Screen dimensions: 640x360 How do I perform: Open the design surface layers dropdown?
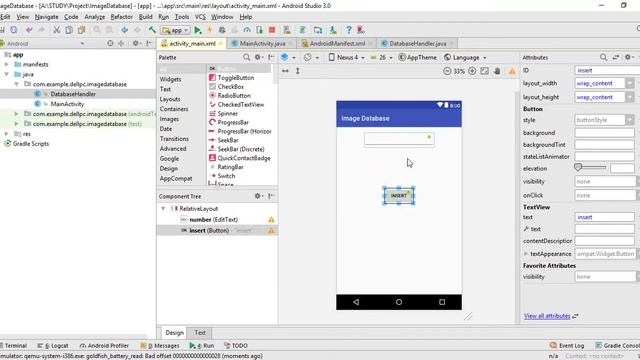tap(288, 58)
